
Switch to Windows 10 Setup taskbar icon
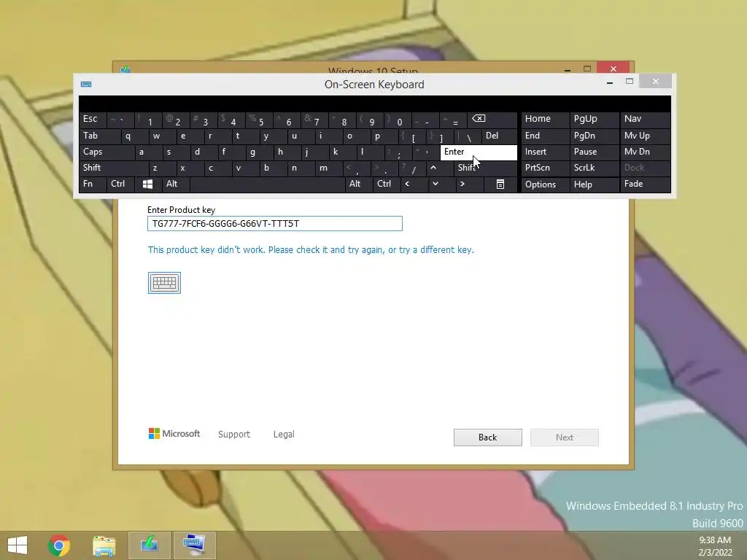150,545
